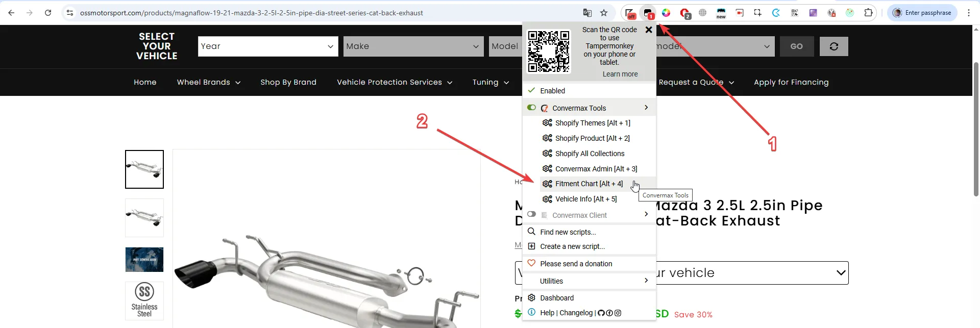
Task: Click the GitHub icon in Help row
Action: pyautogui.click(x=601, y=313)
